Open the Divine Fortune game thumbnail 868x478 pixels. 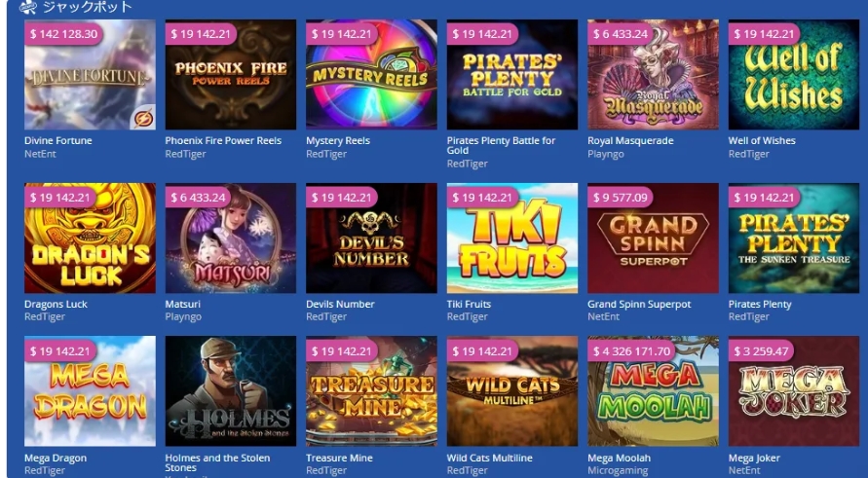click(90, 75)
